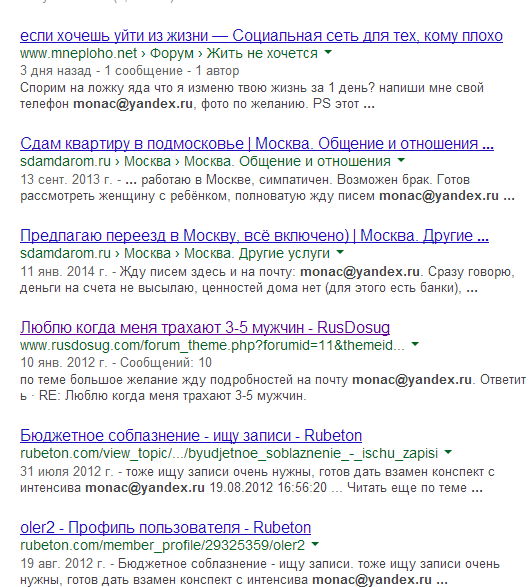Viewport: 531px width, 587px height.
Task: Click the rusdosug.com forum_theme URL text
Action: [212, 345]
